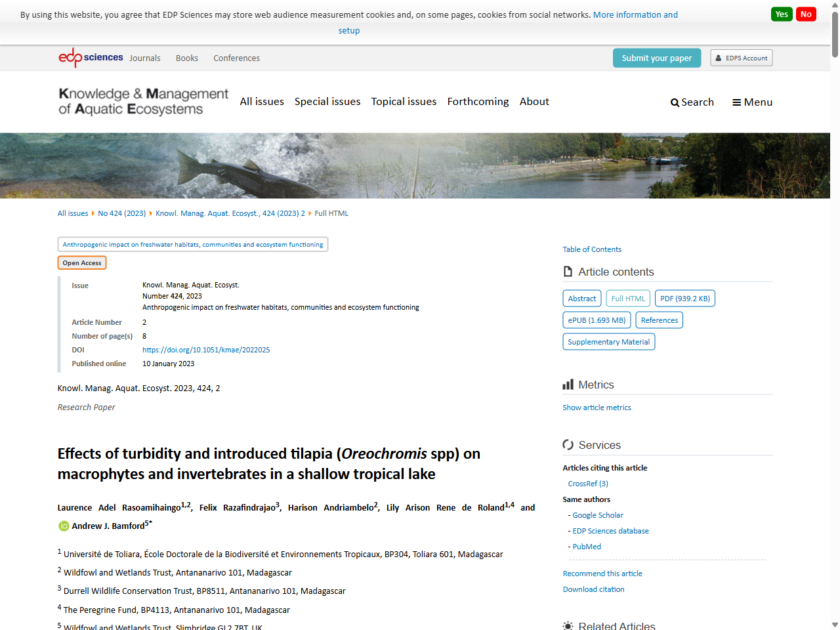Image resolution: width=840 pixels, height=630 pixels.
Task: Click the vertical page scrollbar
Action: pyautogui.click(x=834, y=33)
